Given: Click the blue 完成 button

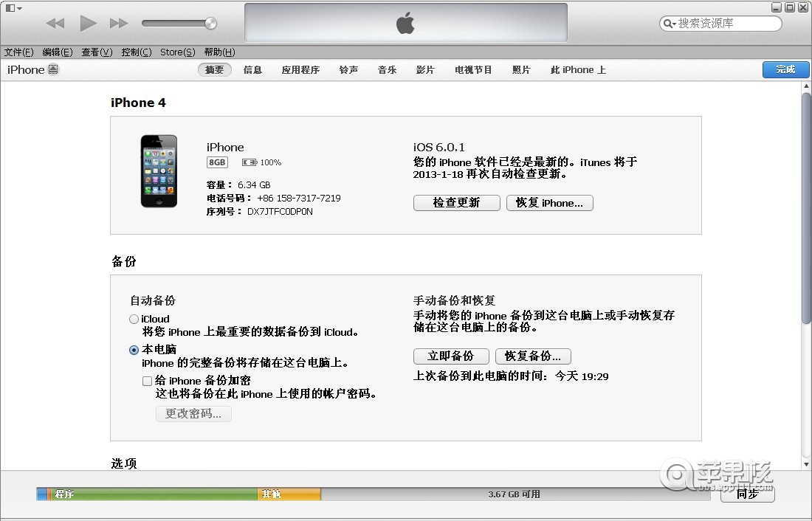Looking at the screenshot, I should click(785, 69).
